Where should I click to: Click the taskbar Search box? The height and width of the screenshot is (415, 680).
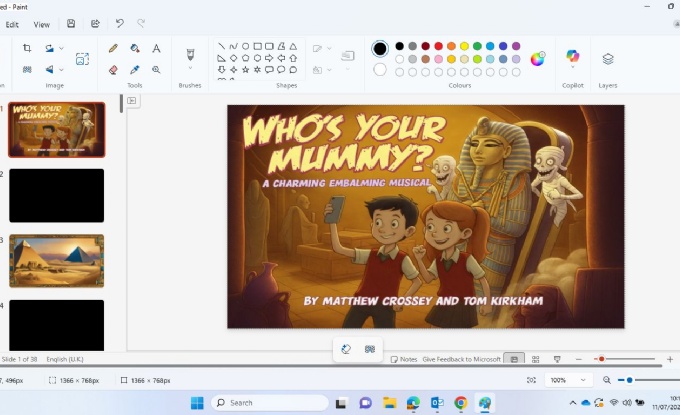point(270,403)
